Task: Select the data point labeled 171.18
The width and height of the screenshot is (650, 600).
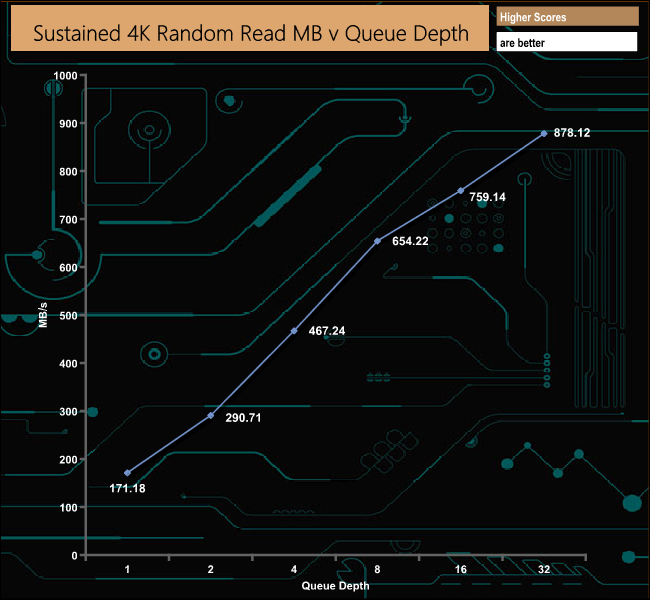Action: pos(127,473)
